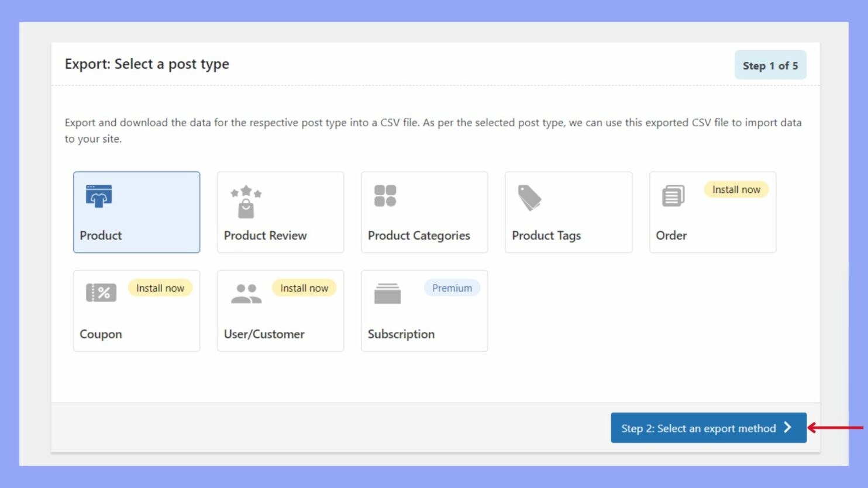
Task: Choose Product Tags as the export type
Action: [x=568, y=212]
